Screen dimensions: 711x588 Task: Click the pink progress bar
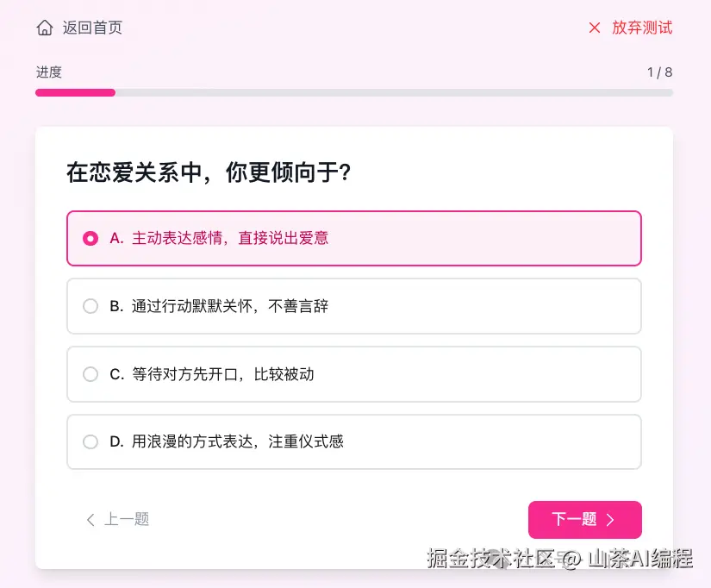(75, 92)
